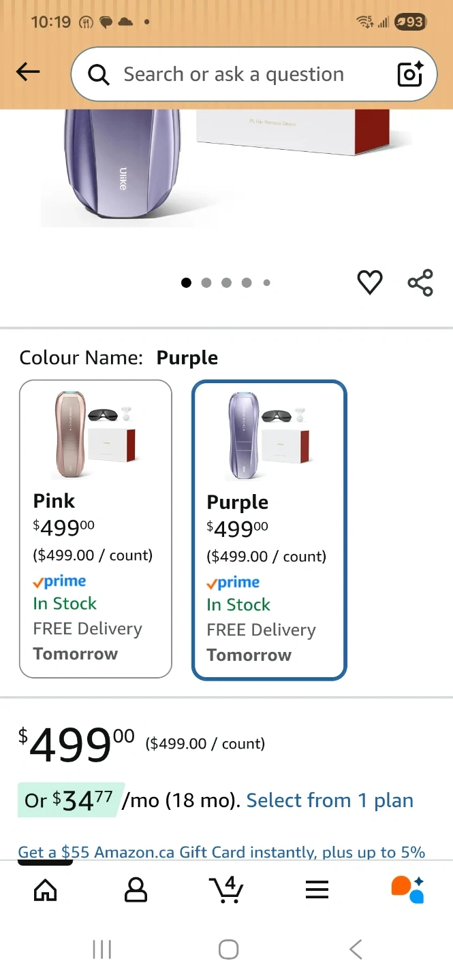
Task: Open the hamburger menu
Action: (317, 889)
